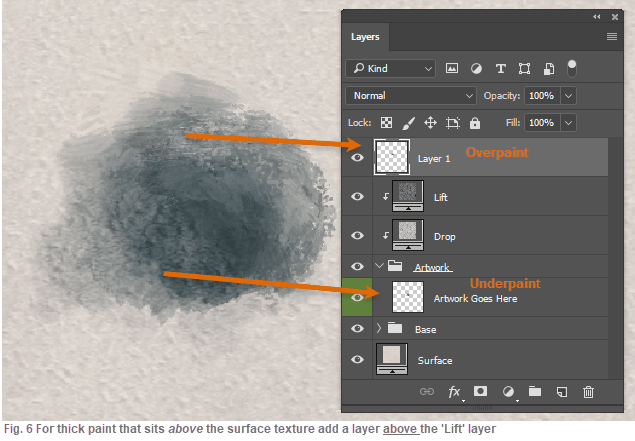This screenshot has height=441, width=635.
Task: Click the pixel layer filter icon
Action: [x=452, y=69]
